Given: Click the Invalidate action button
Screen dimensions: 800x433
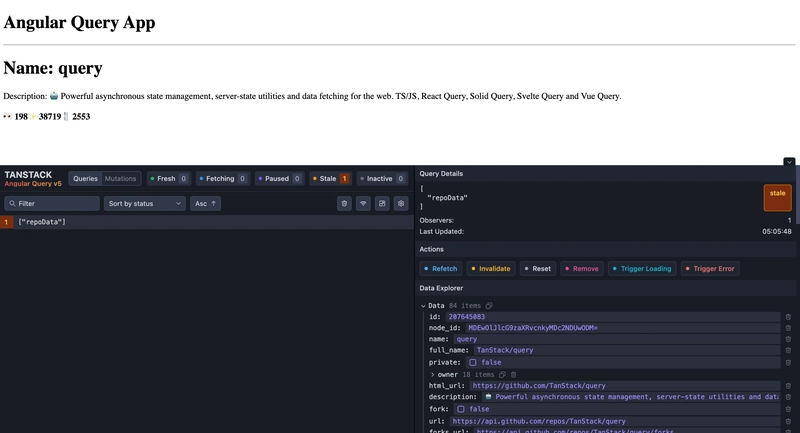Looking at the screenshot, I should click(x=490, y=269).
